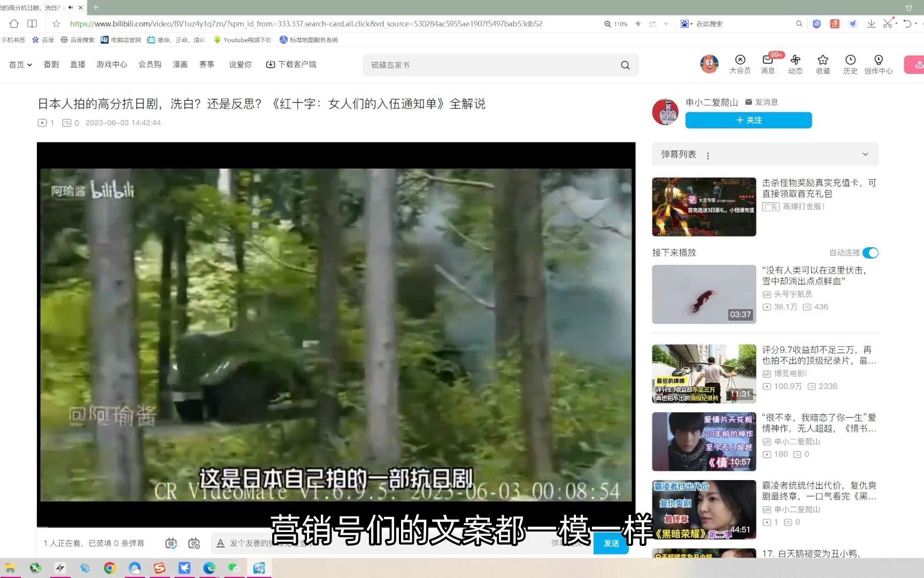The width and height of the screenshot is (924, 578).
Task: Open the 10:57 情书 video thumbnail
Action: 704,442
